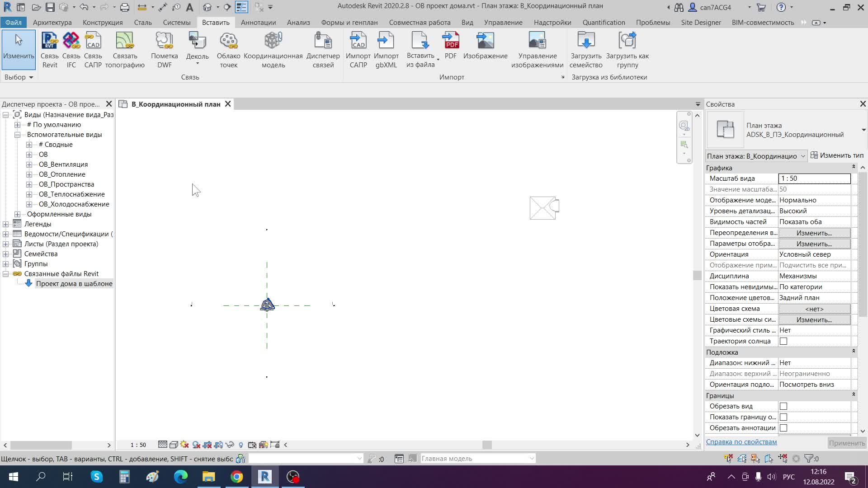Enable the Обрезать аннотации checkbox
Image resolution: width=868 pixels, height=488 pixels.
click(x=783, y=428)
